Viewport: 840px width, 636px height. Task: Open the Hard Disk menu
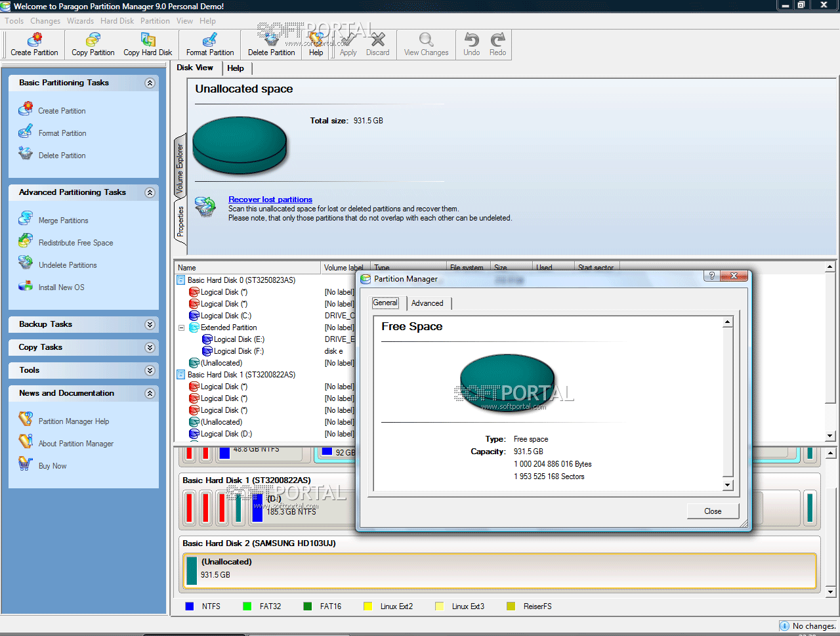click(117, 21)
